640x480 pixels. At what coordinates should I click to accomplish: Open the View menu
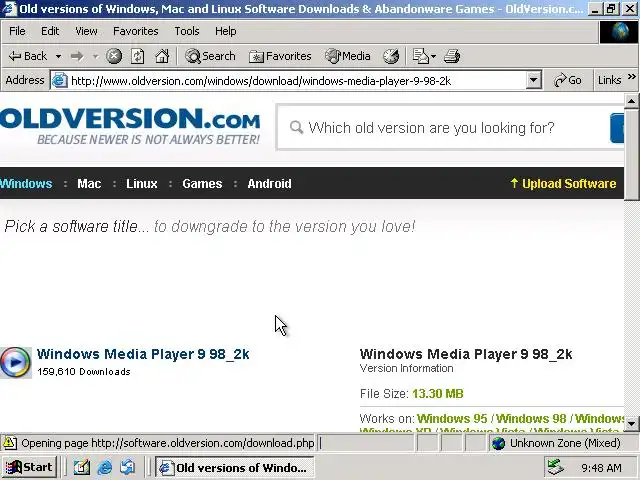point(86,31)
